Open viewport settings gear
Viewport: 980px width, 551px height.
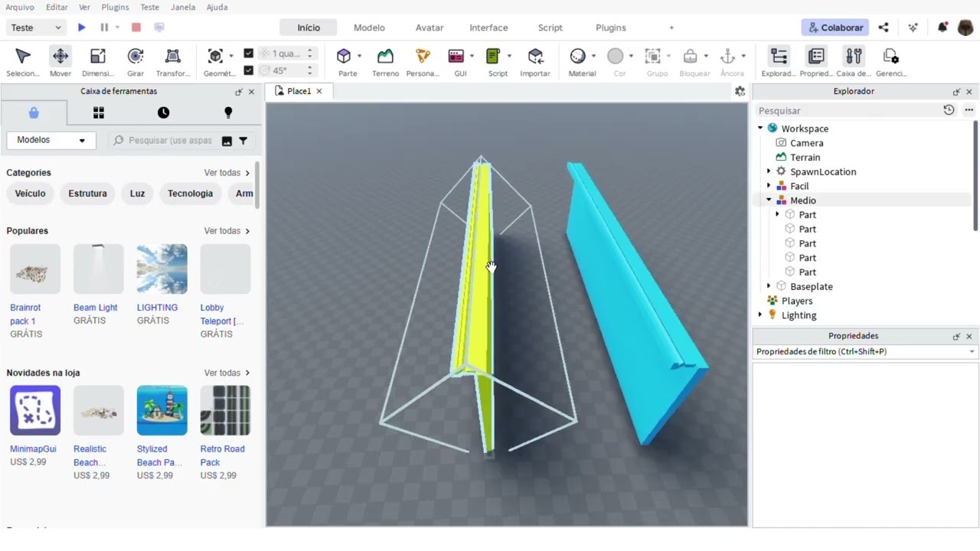740,91
